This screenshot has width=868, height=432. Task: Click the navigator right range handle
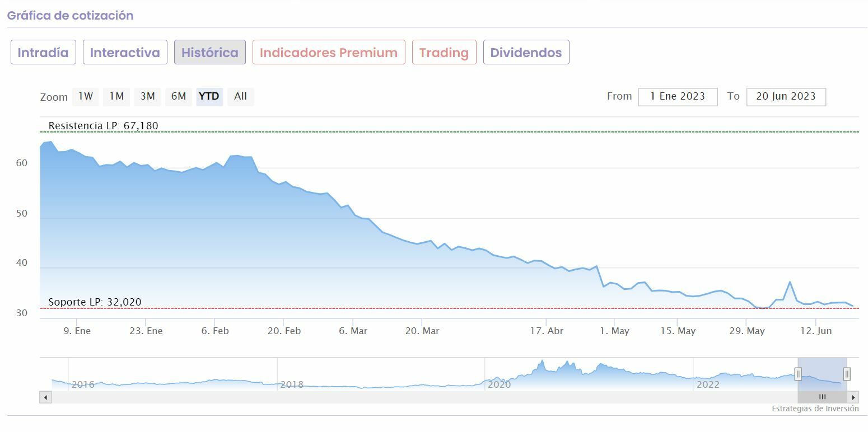[847, 374]
